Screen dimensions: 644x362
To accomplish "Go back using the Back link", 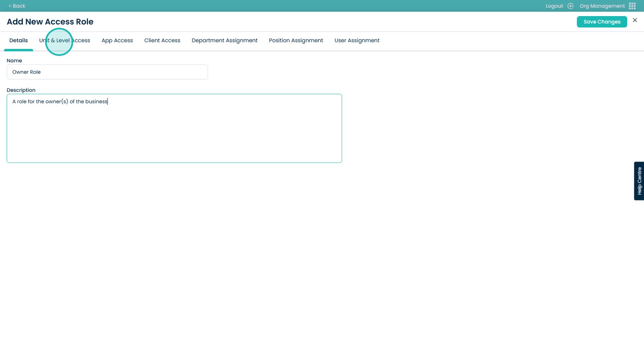I will pyautogui.click(x=17, y=6).
